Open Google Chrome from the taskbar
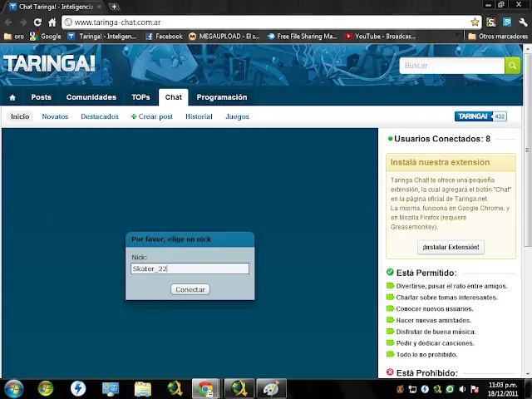 click(205, 389)
